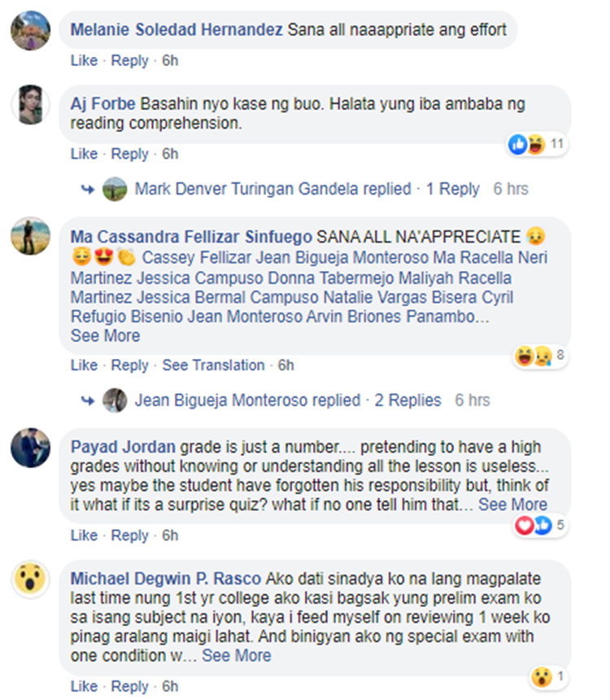Show reactions count on Ma Cassandra's comment
The width and height of the screenshot is (610, 700).
point(541,356)
